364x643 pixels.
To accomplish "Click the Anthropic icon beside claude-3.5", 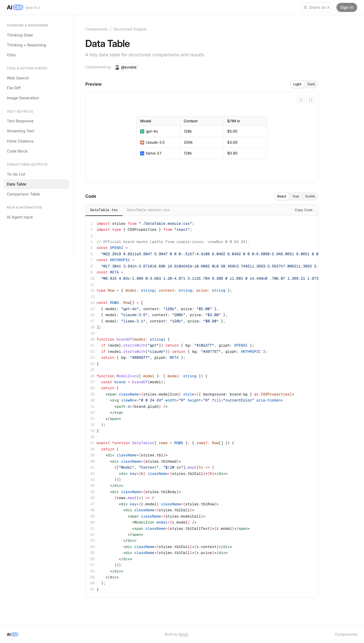I will coord(142,143).
